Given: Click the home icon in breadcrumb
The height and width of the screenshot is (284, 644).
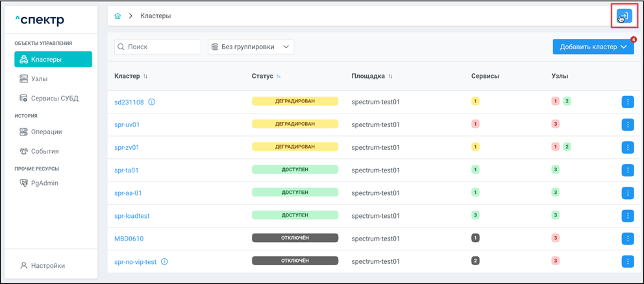Looking at the screenshot, I should point(118,16).
